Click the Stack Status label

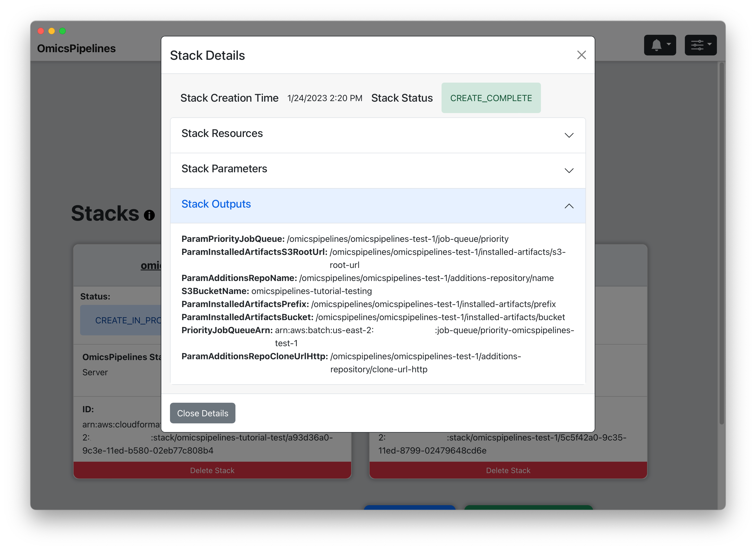[x=402, y=98]
